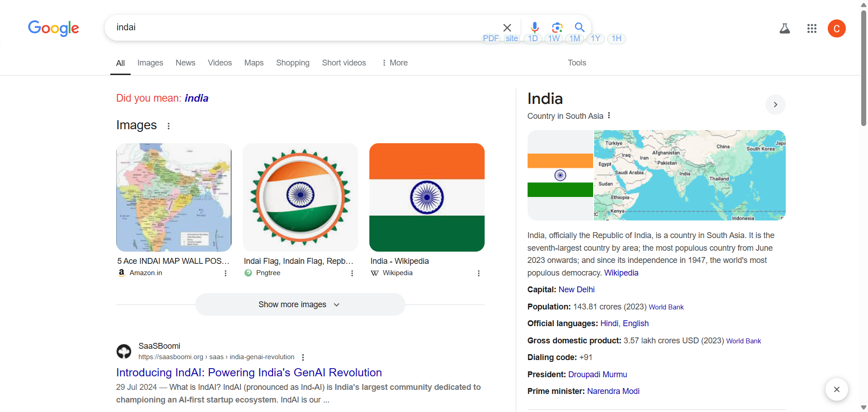Filter results to past 1H
Viewport: 868px width, 412px height.
617,38
